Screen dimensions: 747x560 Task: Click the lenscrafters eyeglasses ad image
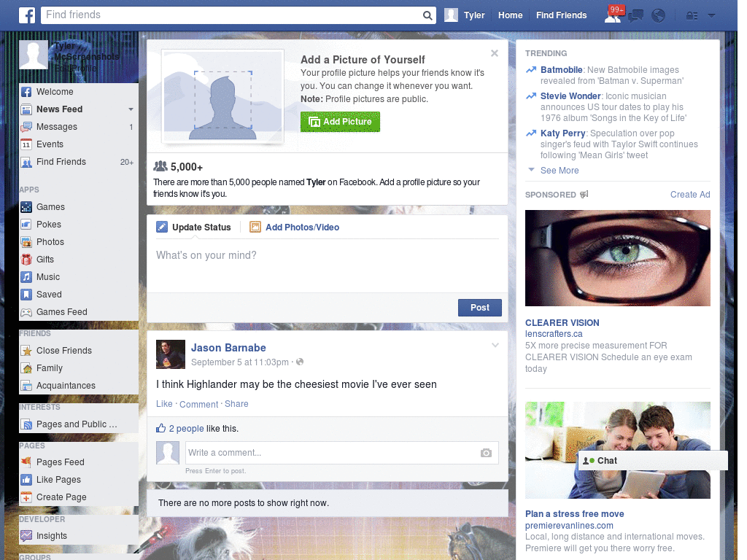[617, 258]
